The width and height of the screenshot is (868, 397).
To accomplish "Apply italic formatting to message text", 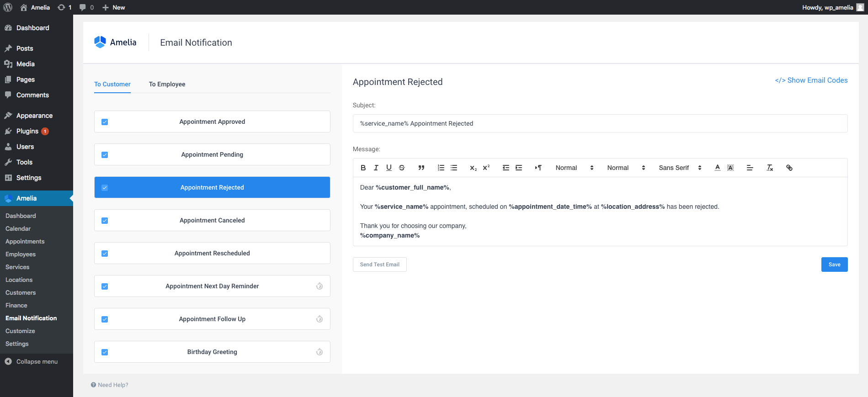I will pyautogui.click(x=376, y=168).
